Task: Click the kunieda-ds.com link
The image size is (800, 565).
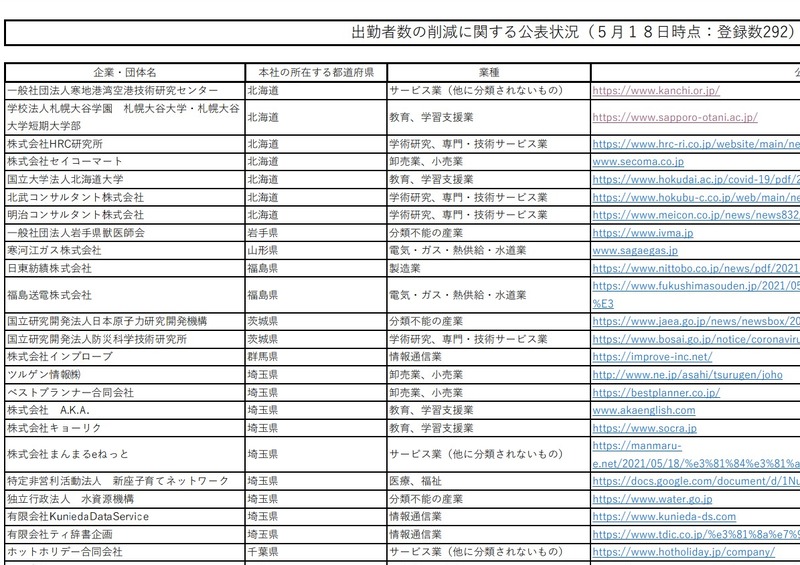Action: tap(664, 517)
